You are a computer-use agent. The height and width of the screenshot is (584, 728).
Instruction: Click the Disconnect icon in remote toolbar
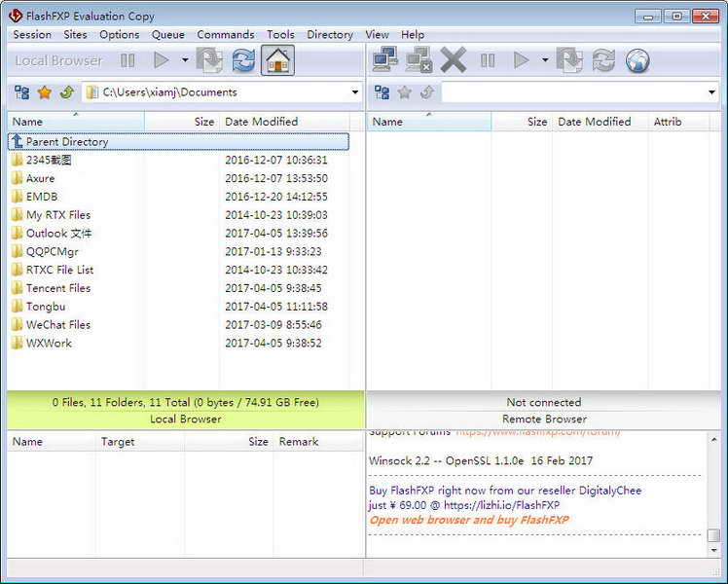419,60
